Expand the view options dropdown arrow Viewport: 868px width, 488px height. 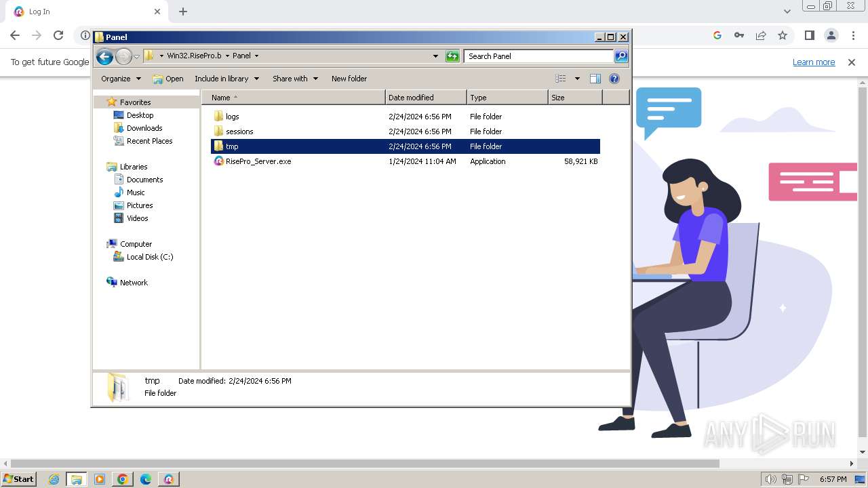pyautogui.click(x=577, y=79)
